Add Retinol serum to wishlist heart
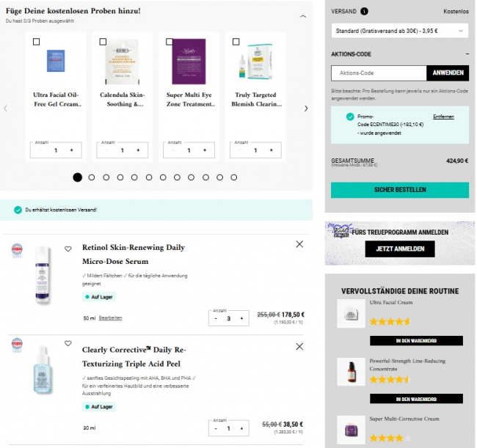 click(68, 249)
